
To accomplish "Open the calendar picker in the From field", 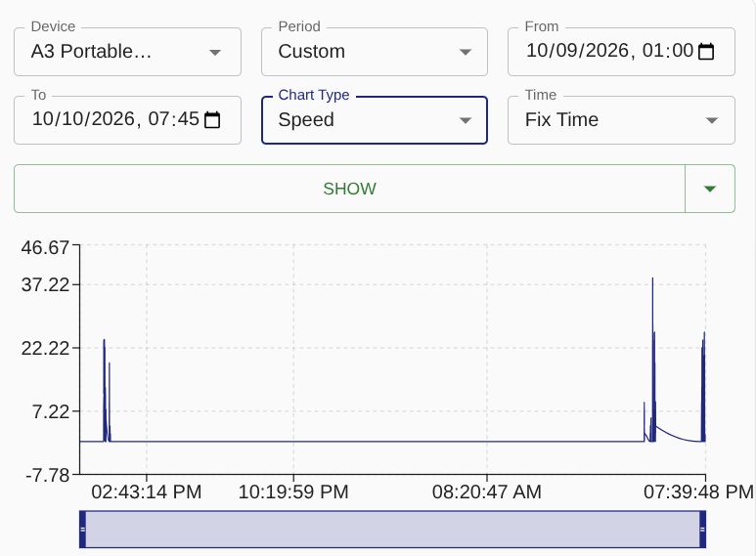I will [706, 51].
